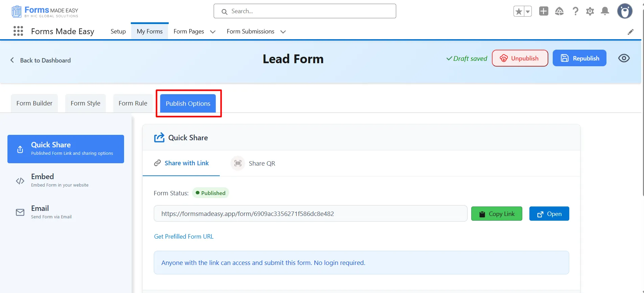Click the Help question mark icon
The image size is (644, 293).
click(575, 11)
